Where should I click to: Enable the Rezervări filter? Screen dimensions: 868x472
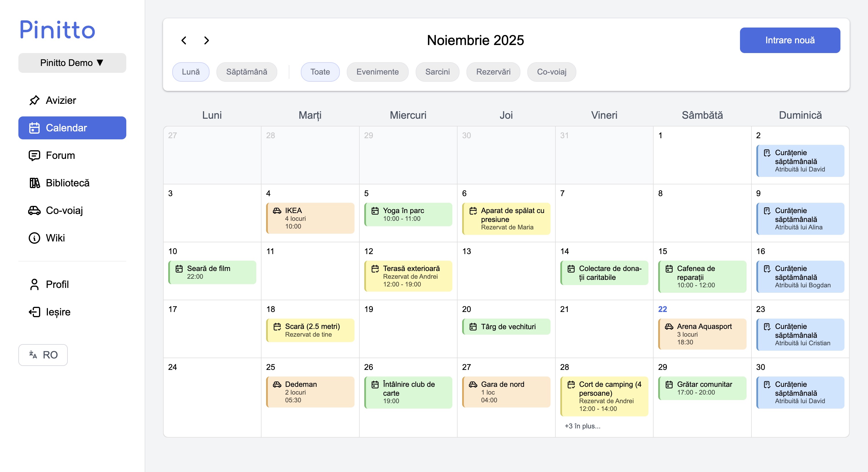(x=493, y=72)
